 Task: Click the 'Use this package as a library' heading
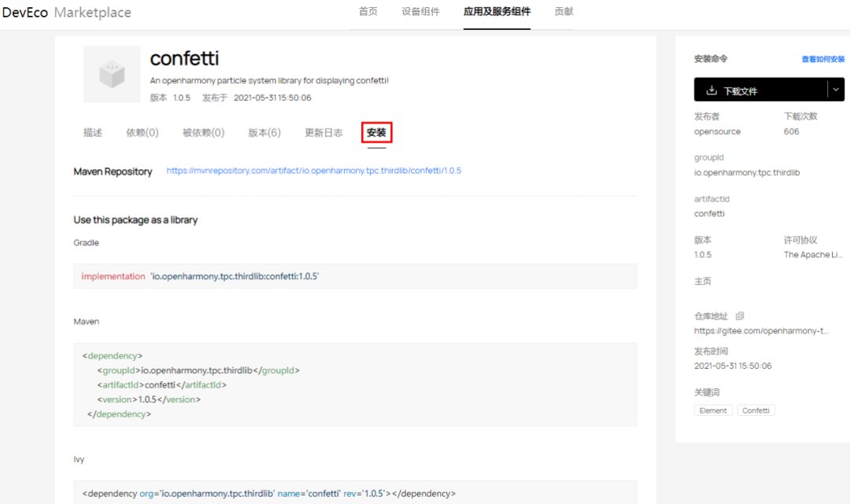pyautogui.click(x=135, y=220)
